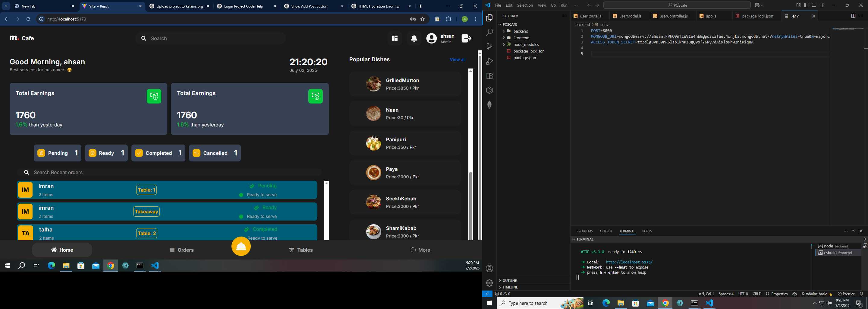The image size is (868, 309).
Task: Click the CRLF line ending indicator
Action: [756, 294]
